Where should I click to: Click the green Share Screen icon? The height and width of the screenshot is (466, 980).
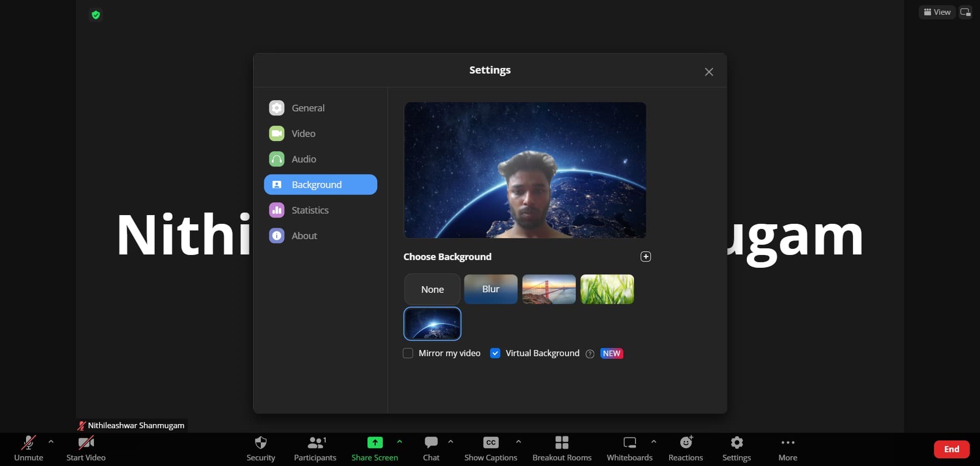(x=375, y=442)
